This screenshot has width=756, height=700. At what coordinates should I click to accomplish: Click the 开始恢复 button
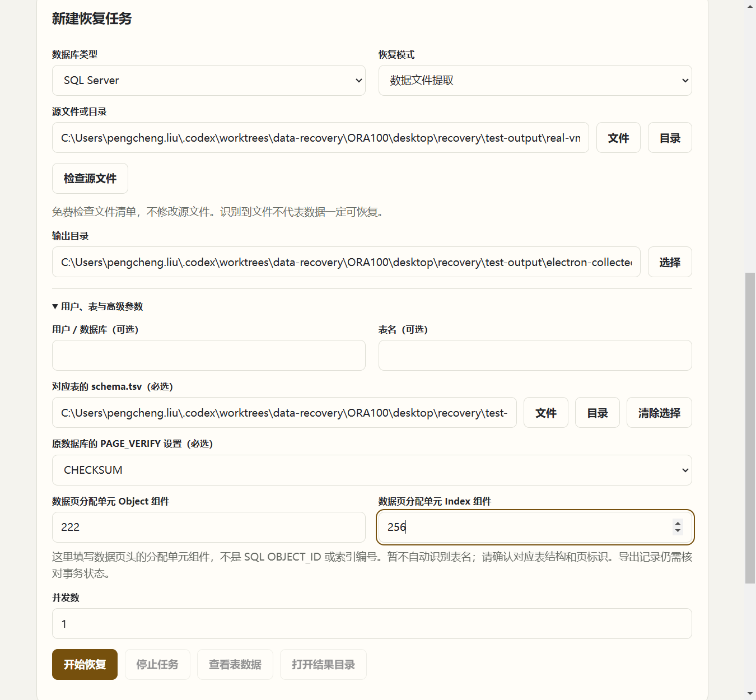click(x=85, y=664)
